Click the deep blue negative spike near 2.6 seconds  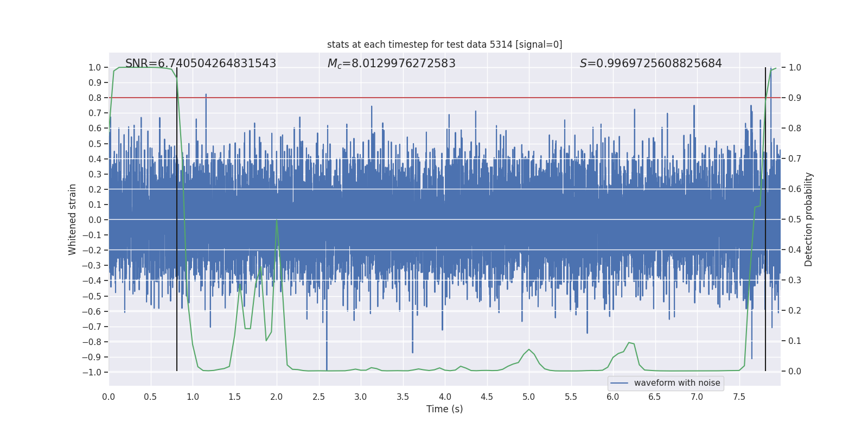pos(327,358)
